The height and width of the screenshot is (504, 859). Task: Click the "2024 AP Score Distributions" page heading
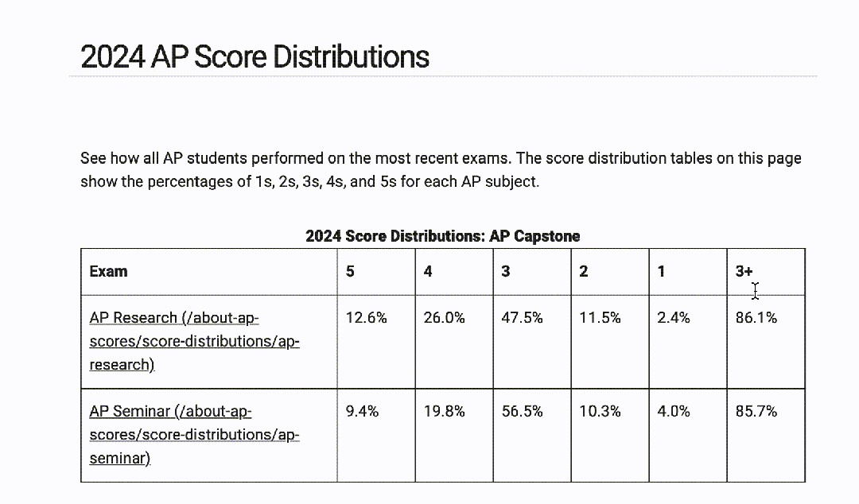coord(255,57)
